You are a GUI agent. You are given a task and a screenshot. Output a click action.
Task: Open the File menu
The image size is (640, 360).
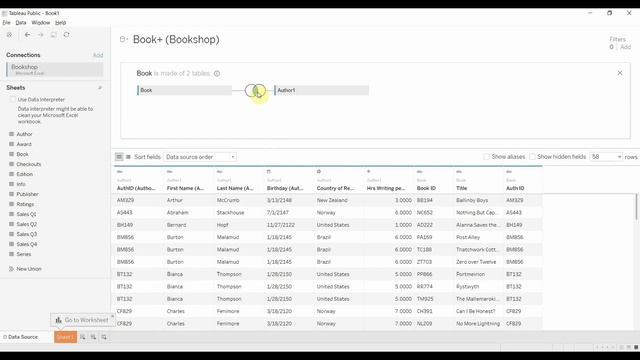(7, 23)
